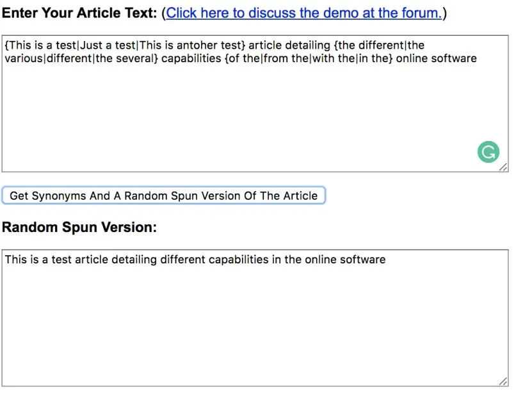Screen dimensions: 532x414
Task: Open the Grammarly green circle icon
Action: (488, 152)
